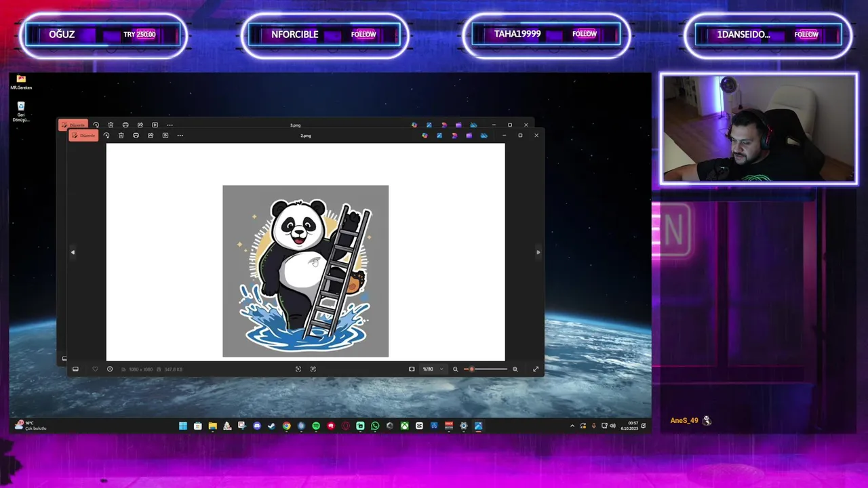Click the second scan icon next to visual search
The height and width of the screenshot is (488, 868).
pos(313,369)
